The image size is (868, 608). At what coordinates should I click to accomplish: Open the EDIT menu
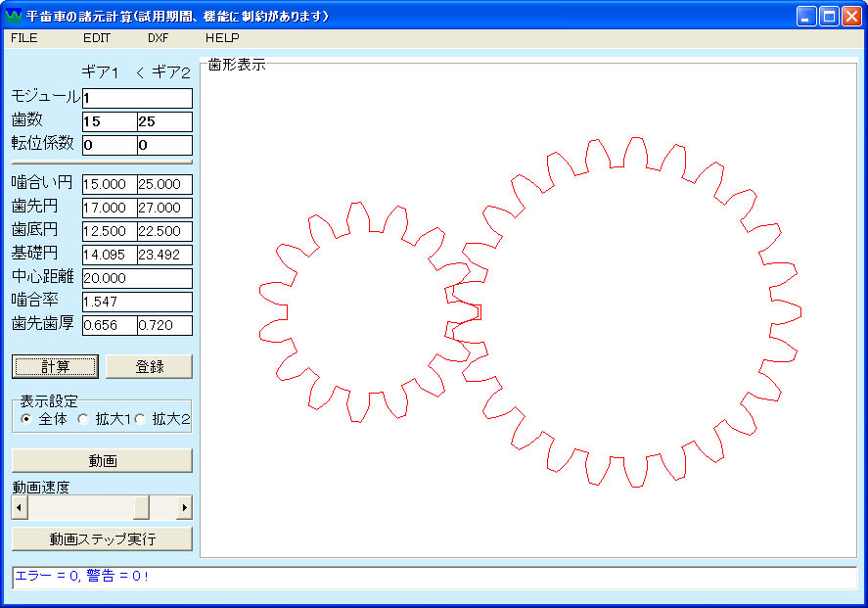click(97, 38)
